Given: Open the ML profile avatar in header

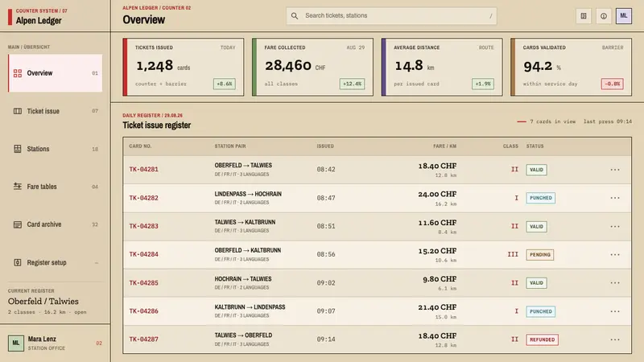Looking at the screenshot, I should click(x=623, y=16).
